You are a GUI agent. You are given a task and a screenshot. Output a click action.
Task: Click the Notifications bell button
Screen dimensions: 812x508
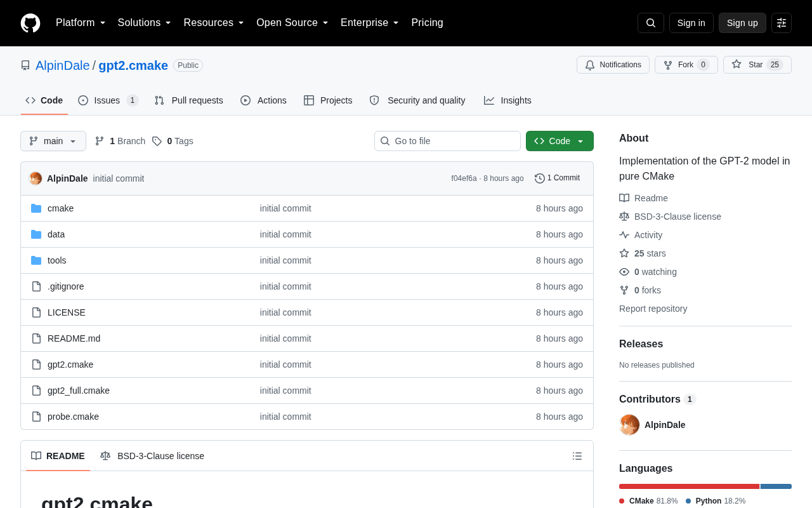613,65
